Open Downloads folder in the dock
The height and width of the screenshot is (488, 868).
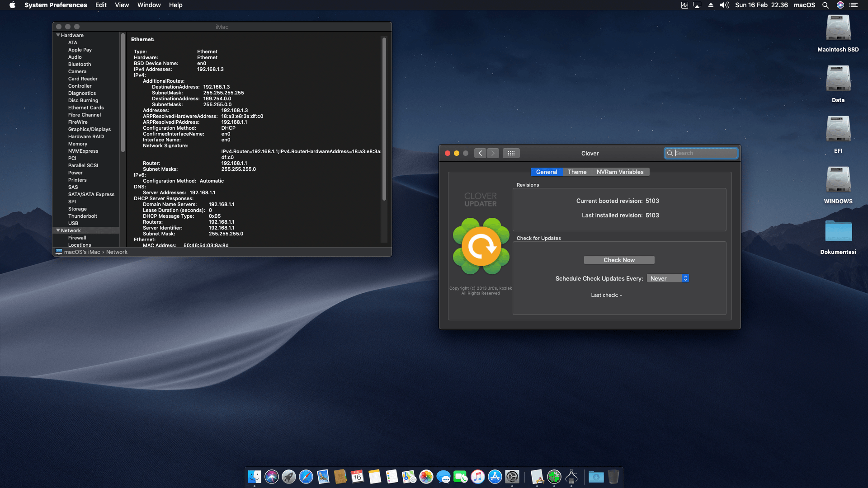coord(596,477)
